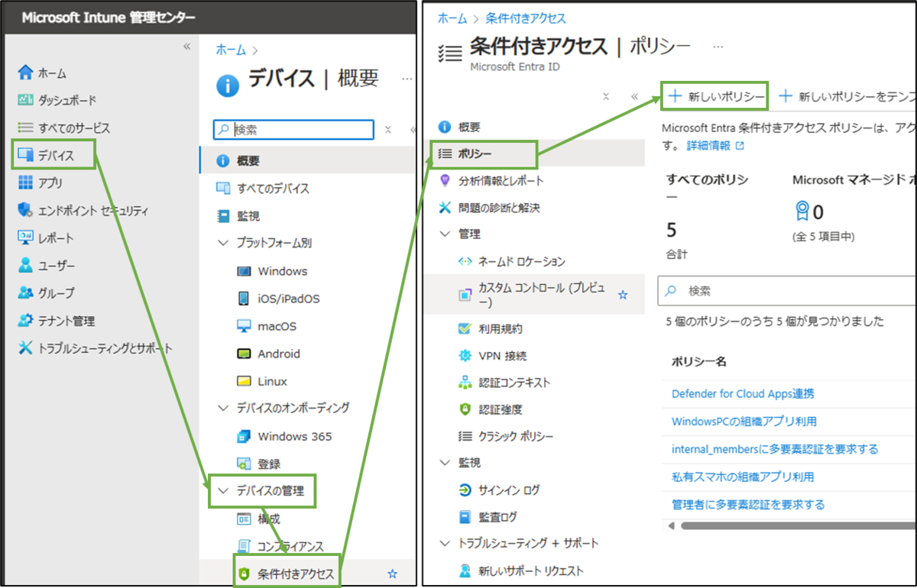Collapse the Platform (プラットフォーム別) section
Screen dimensions: 917x588
[223, 243]
